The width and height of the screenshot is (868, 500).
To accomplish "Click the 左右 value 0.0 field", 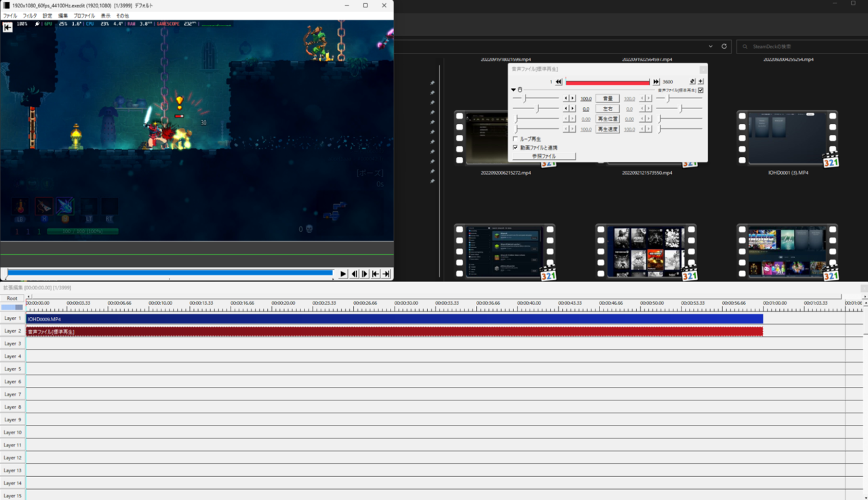I will click(586, 109).
